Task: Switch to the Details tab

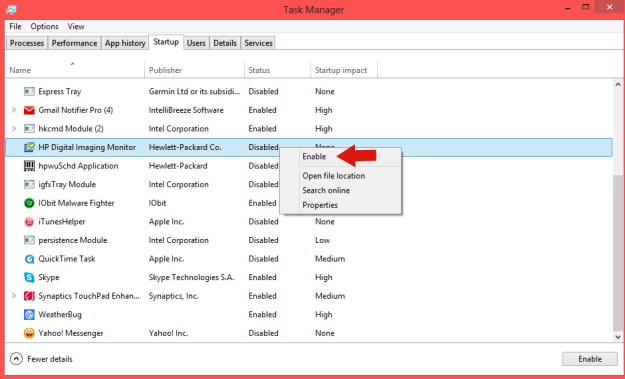Action: point(225,43)
